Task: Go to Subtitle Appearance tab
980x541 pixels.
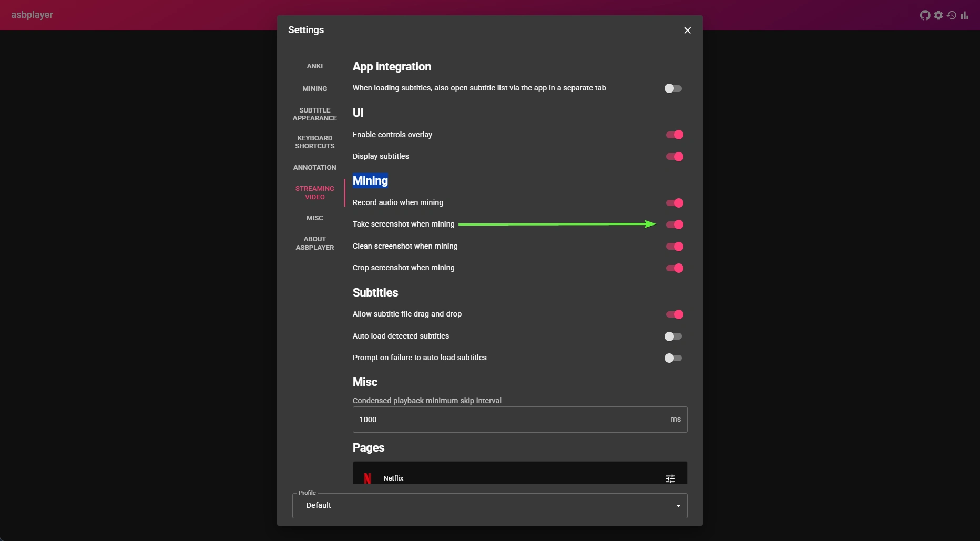Action: [315, 114]
